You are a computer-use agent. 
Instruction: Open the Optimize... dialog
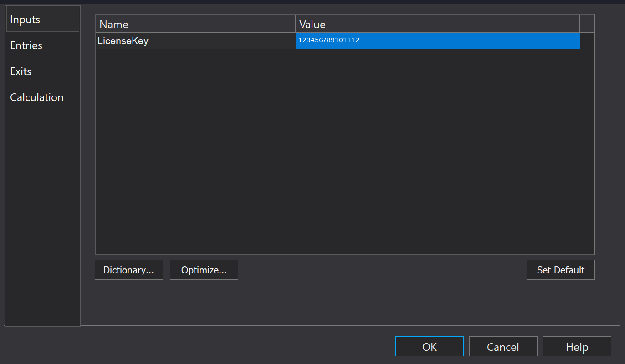click(x=204, y=270)
